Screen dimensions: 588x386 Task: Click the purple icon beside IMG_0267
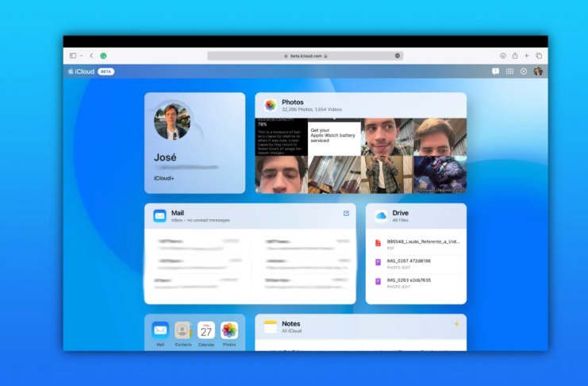(378, 262)
